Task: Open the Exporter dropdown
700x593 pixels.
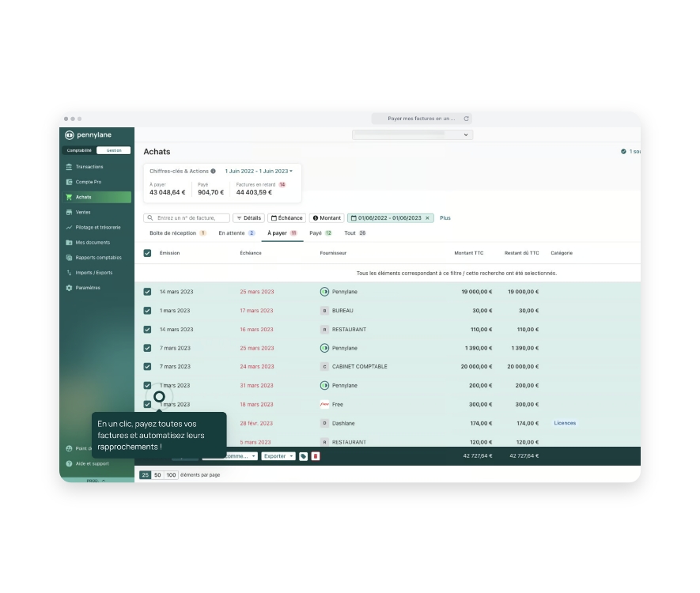Action: 278,456
